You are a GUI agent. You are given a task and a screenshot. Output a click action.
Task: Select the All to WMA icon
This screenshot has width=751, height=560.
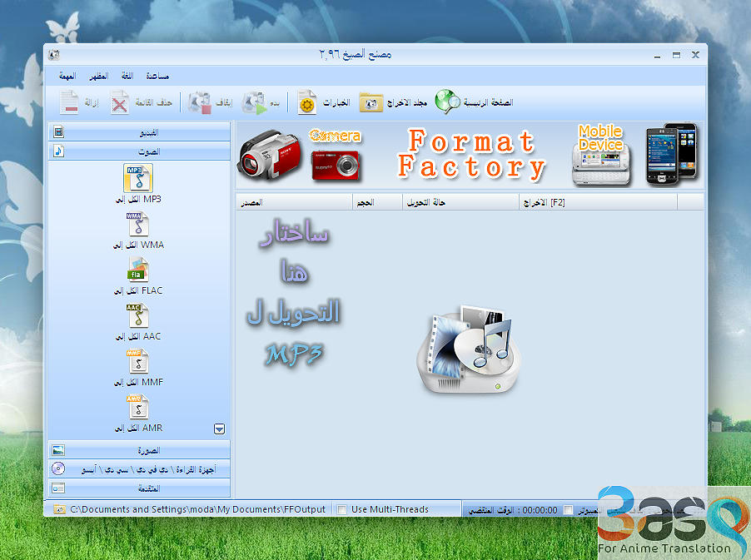coord(138,225)
